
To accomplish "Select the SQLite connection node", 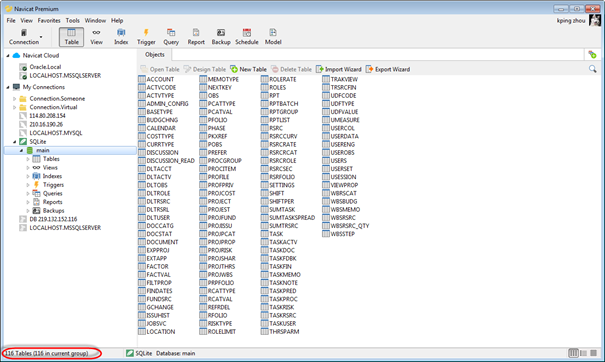I will click(x=37, y=142).
